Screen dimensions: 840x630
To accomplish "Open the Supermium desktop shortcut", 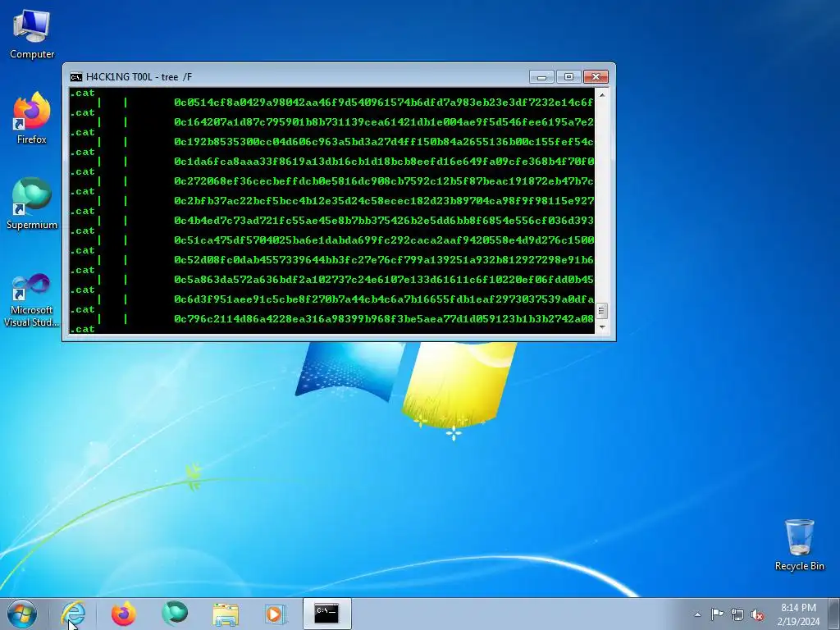I will (32, 203).
